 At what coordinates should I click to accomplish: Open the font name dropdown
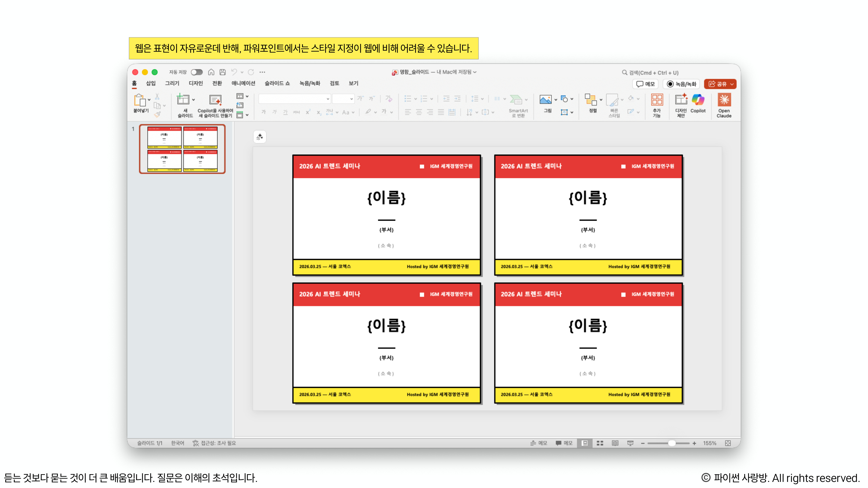[x=328, y=99]
